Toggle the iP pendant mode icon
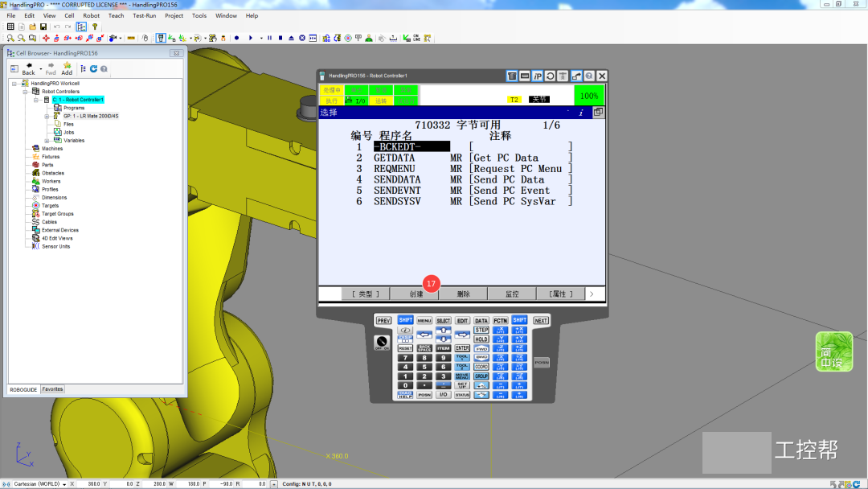Viewport: 868px width, 489px height. pyautogui.click(x=538, y=76)
